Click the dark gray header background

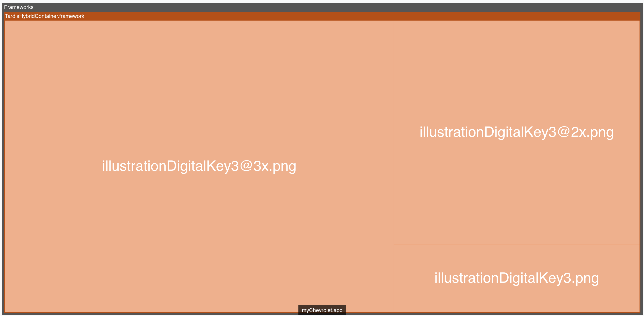450,7
